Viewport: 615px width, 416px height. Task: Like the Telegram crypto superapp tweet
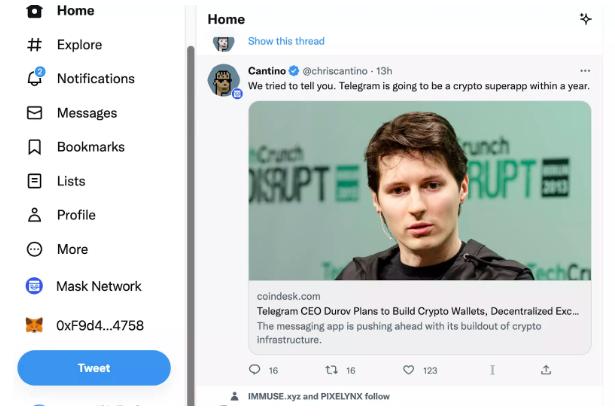pos(408,370)
